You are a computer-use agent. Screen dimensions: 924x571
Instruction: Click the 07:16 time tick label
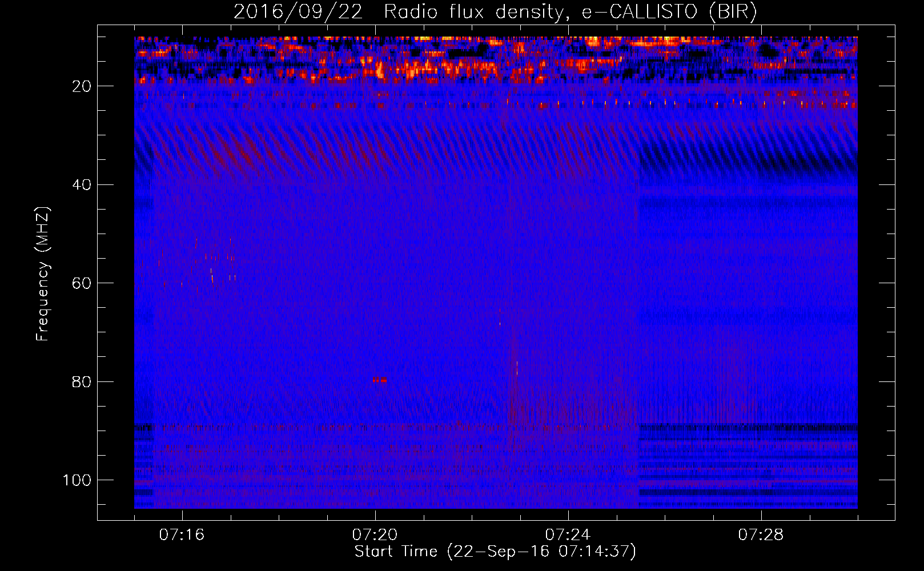point(182,535)
